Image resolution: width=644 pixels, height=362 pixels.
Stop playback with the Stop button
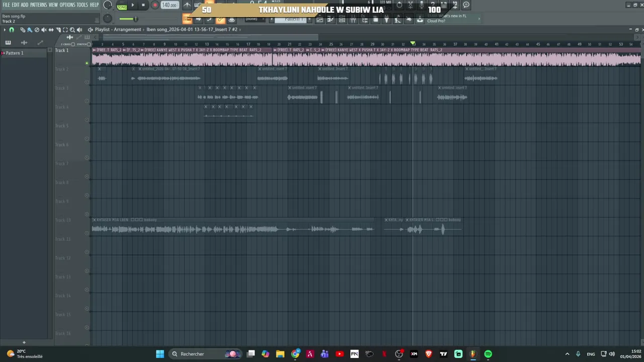[x=143, y=6]
